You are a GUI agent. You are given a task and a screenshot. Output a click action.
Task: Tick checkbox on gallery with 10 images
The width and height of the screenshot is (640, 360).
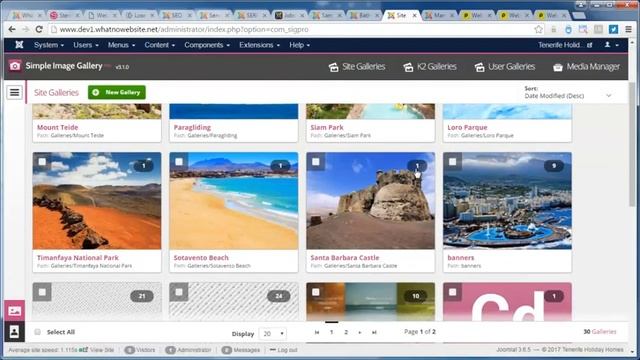click(316, 292)
